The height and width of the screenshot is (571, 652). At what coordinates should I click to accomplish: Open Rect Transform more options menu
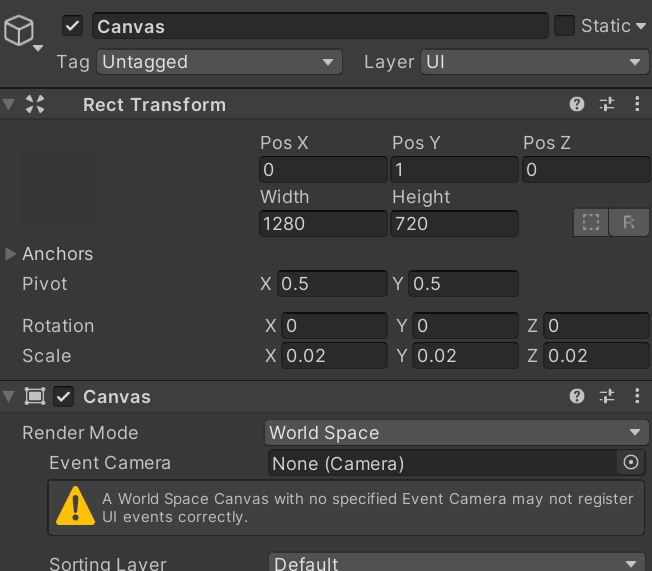pos(637,104)
